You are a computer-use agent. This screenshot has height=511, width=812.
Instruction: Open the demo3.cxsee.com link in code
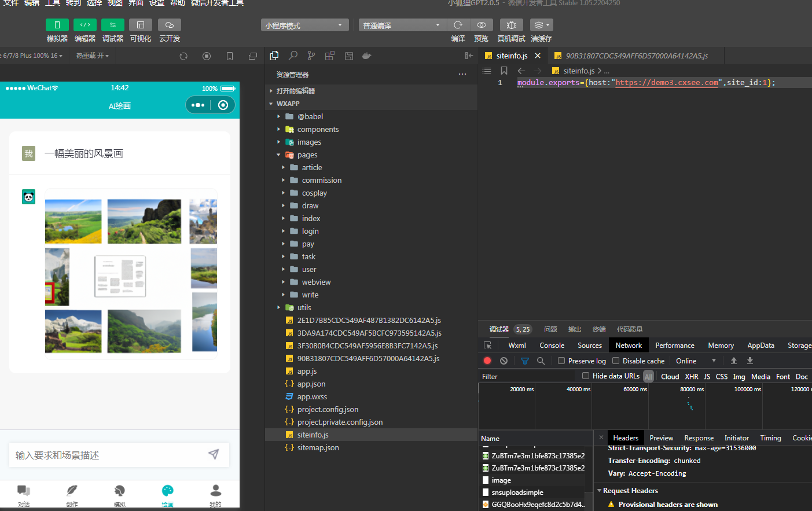click(667, 82)
